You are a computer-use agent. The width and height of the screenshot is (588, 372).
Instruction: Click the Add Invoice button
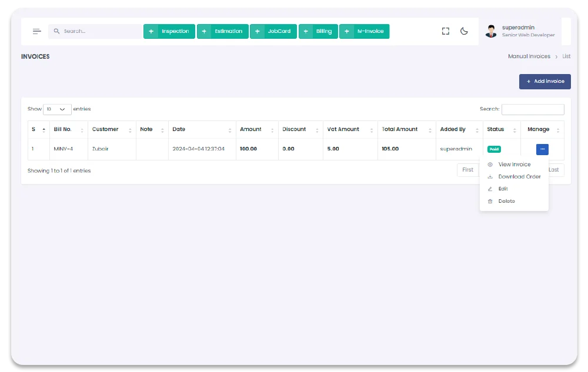click(544, 82)
